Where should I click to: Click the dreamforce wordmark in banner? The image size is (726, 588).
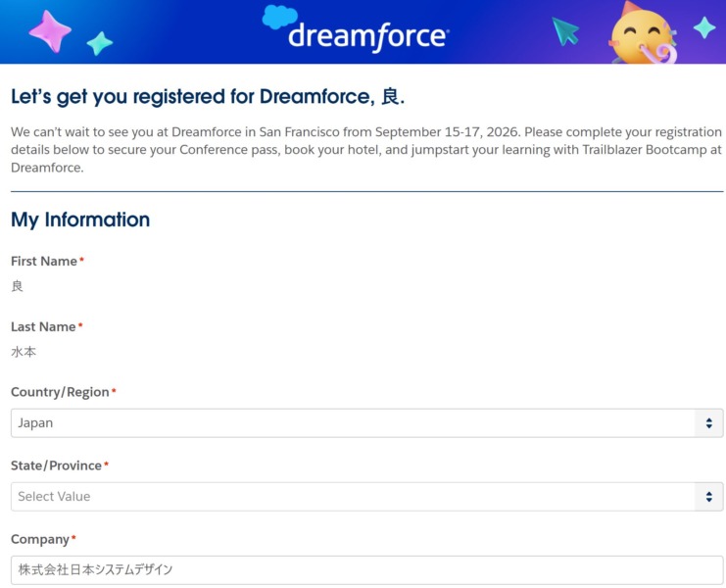click(367, 36)
